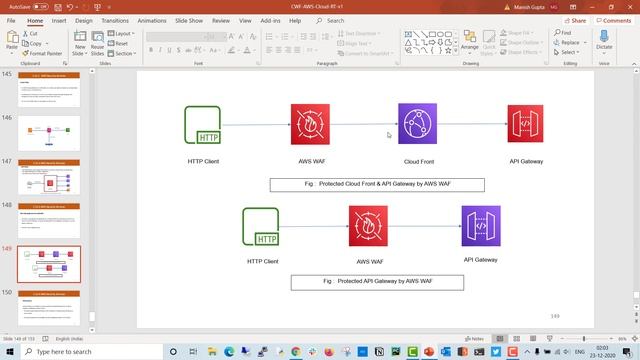
Task: Select slide 150 thumbnail
Action: (x=49, y=308)
